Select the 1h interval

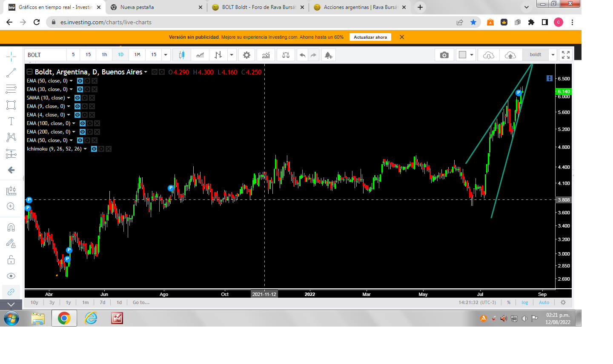click(x=104, y=55)
